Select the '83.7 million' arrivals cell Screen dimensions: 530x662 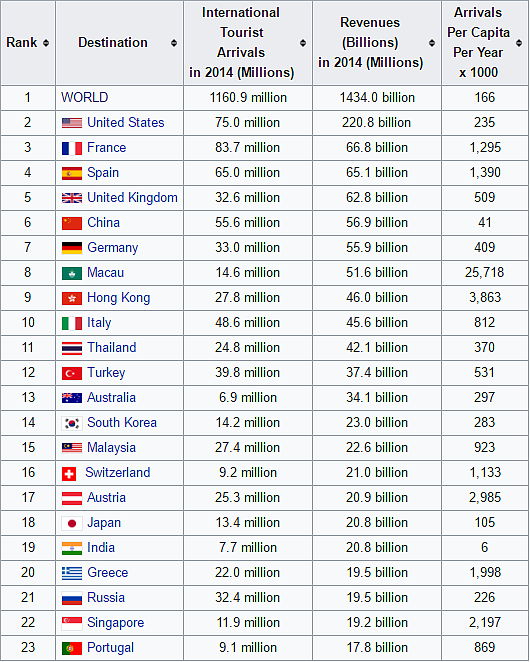(247, 147)
